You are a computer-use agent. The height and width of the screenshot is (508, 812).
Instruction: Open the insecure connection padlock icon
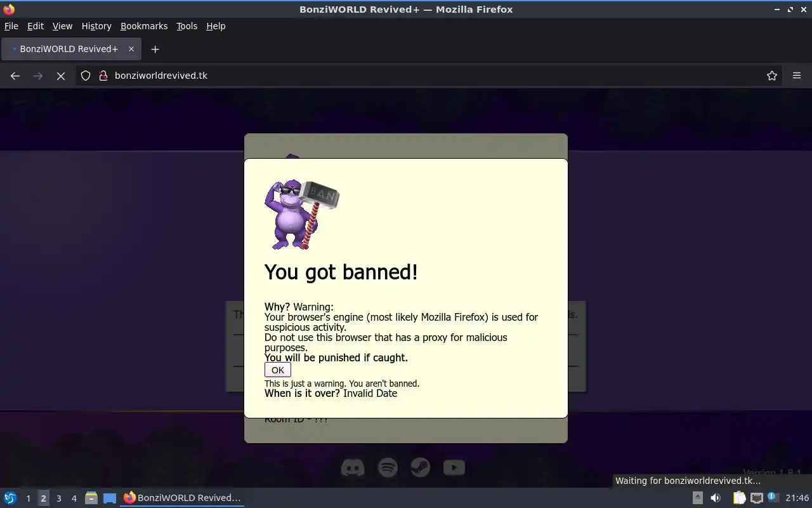coord(103,76)
